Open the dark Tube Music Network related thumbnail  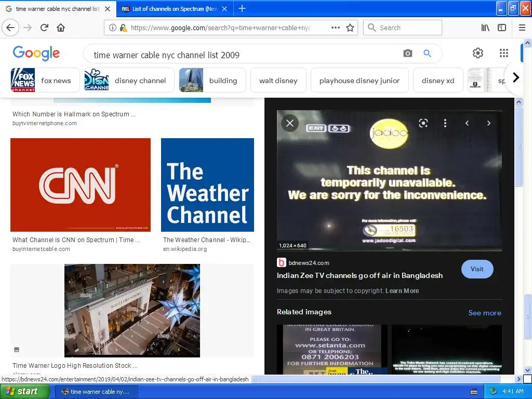(x=446, y=350)
